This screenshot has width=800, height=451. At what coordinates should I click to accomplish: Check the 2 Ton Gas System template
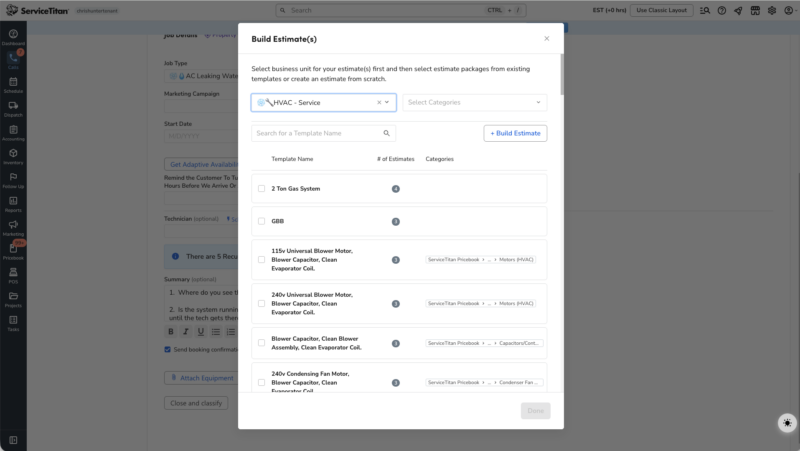point(261,189)
